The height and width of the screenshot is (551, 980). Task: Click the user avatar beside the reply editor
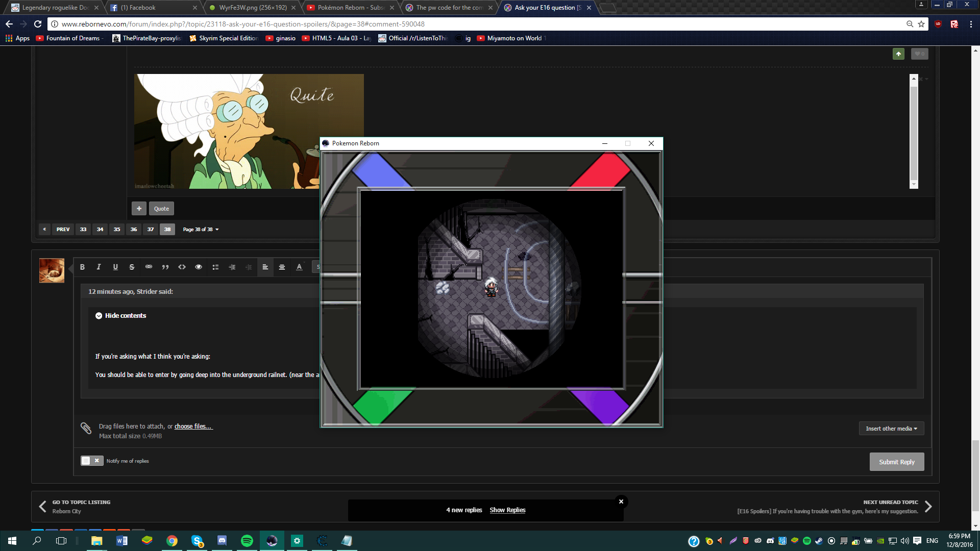[x=52, y=270]
